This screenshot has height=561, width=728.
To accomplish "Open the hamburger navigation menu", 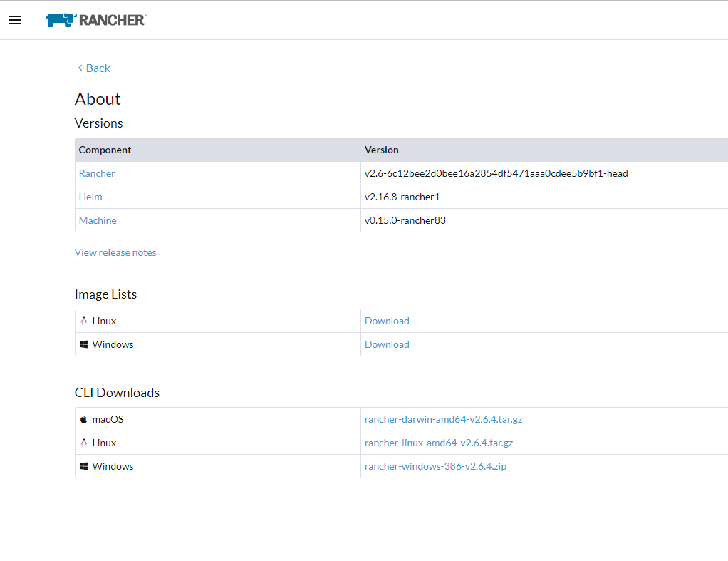I will 14,19.
